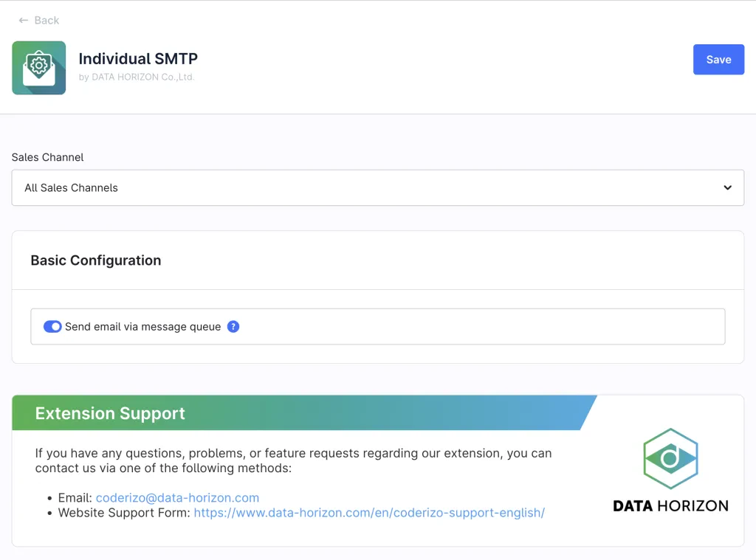Viewport: 756px width, 560px height.
Task: Click the Individual SMTP page title
Action: (138, 59)
